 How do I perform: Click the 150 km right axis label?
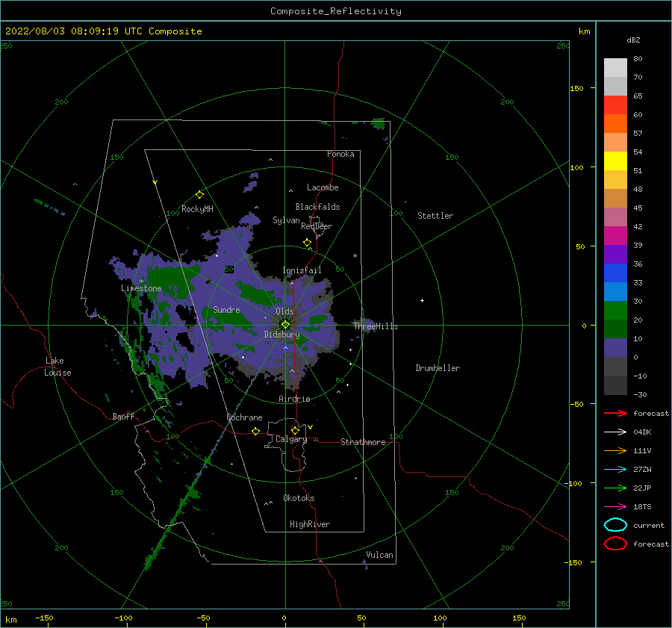[x=576, y=88]
